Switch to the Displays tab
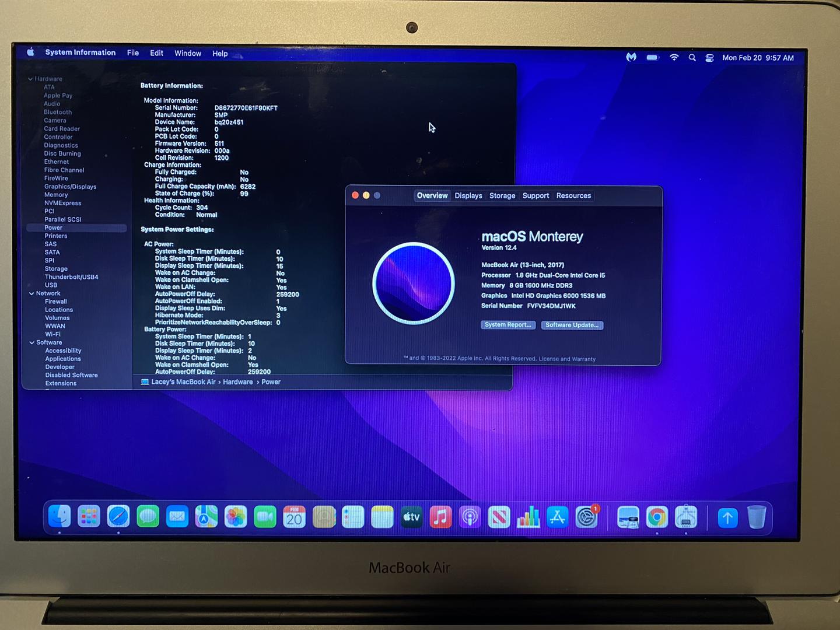The height and width of the screenshot is (630, 840). click(x=468, y=195)
